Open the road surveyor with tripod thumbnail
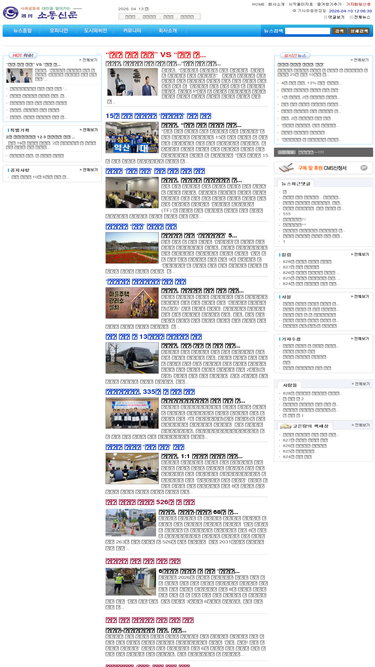Viewport: 375px width, 667px height. [x=131, y=522]
